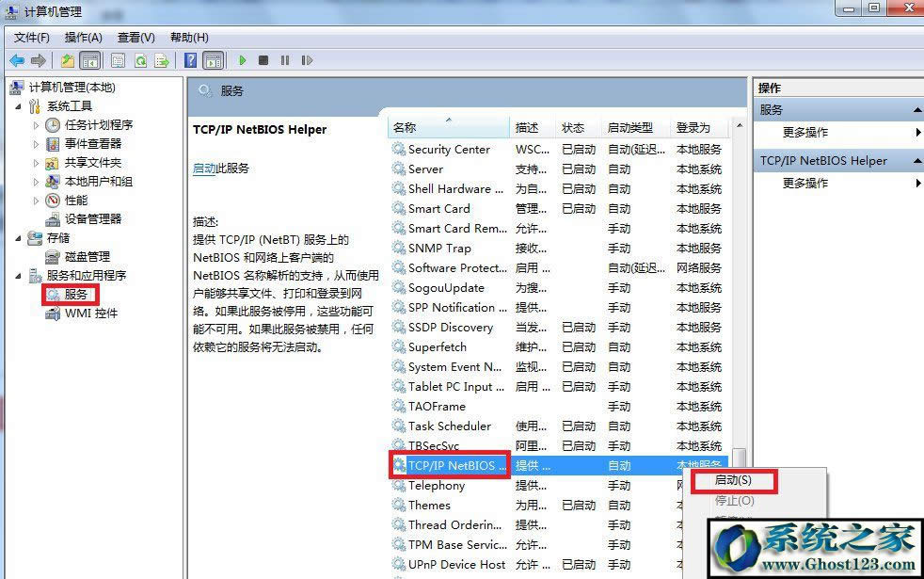Open 更多操作 submenu arrow in action pane
Image resolution: width=924 pixels, height=579 pixels.
pos(918,133)
